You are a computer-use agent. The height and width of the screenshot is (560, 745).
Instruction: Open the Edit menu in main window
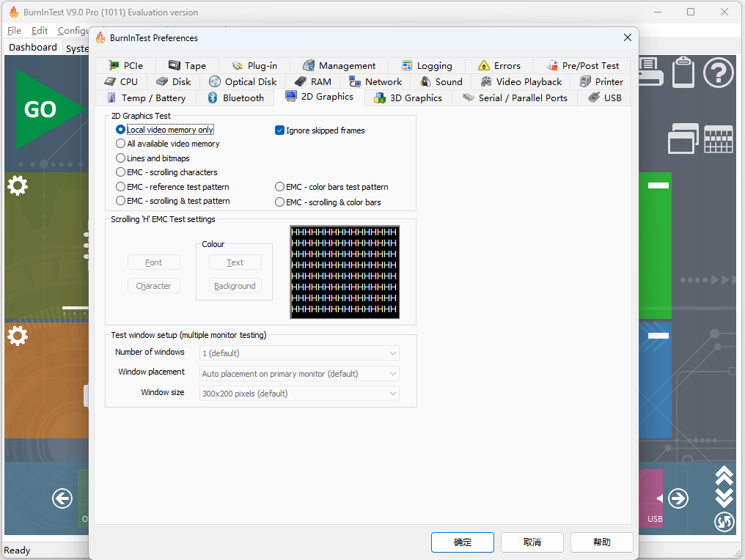[40, 30]
